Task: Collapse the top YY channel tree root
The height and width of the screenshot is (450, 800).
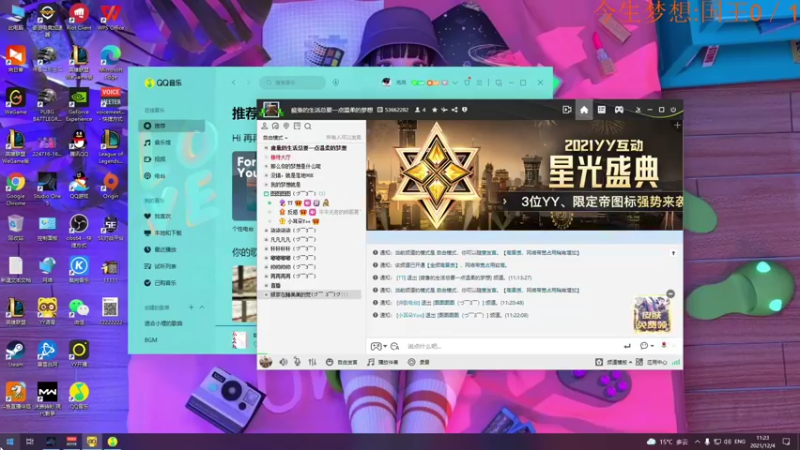Action: click(x=266, y=148)
